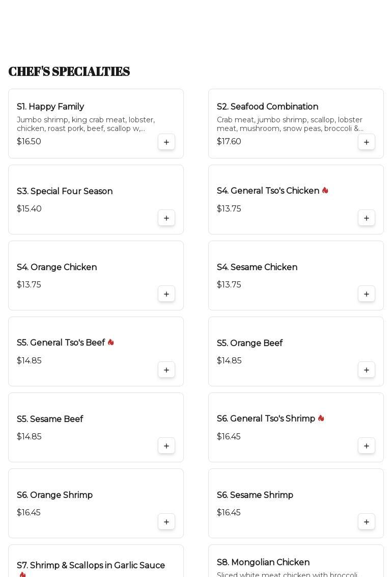Click the Chef's Specialties heading

(69, 72)
